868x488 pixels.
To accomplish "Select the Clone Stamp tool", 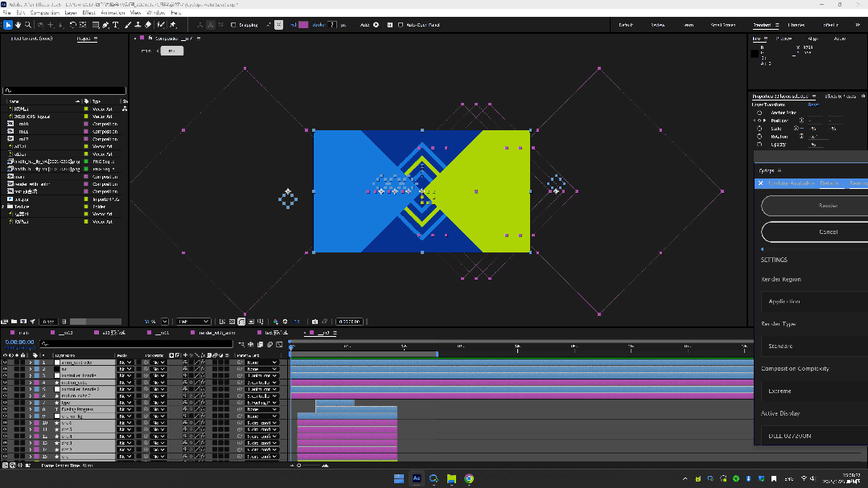I will 138,25.
